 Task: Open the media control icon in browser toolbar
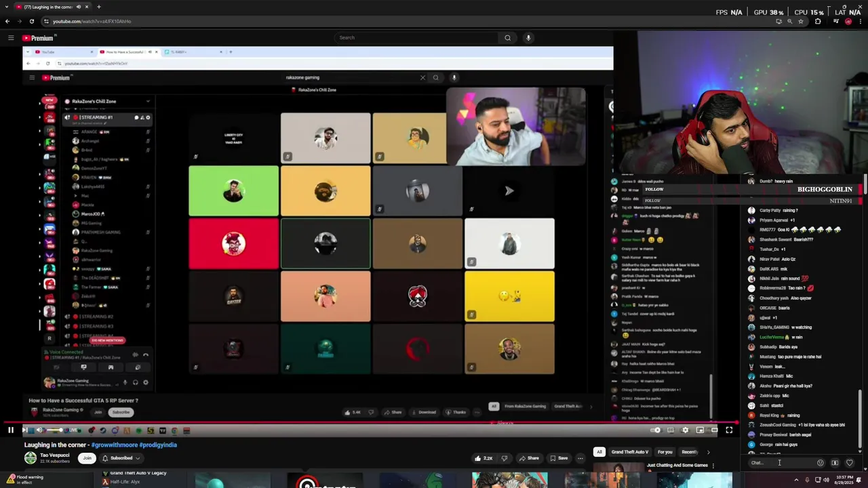point(835,21)
